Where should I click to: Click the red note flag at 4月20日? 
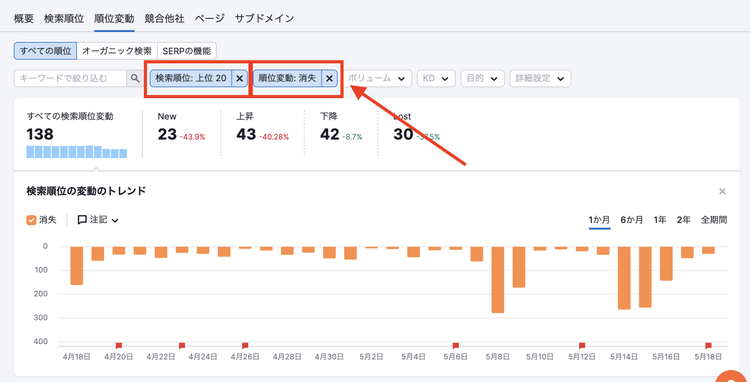click(119, 345)
